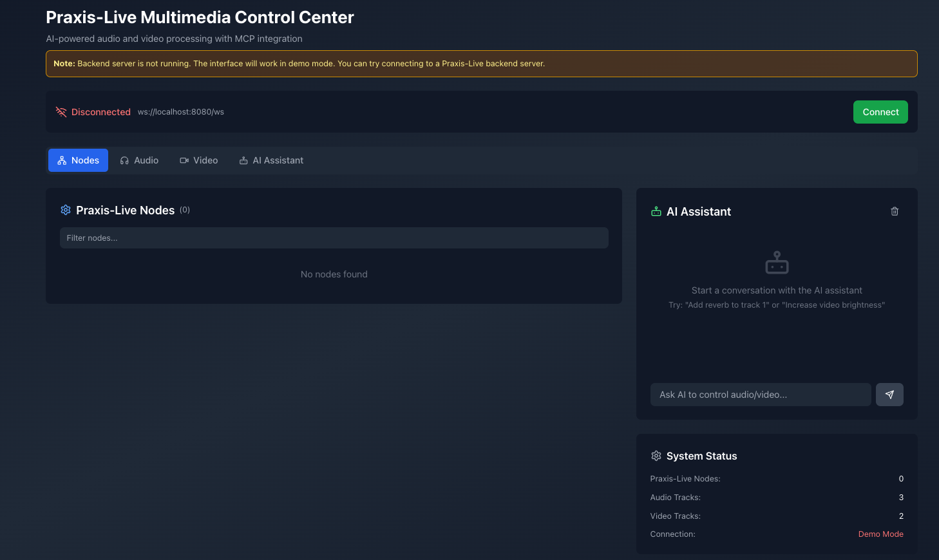Click the Praxis-Live Multimedia Control Center title
Image resolution: width=939 pixels, height=560 pixels.
[200, 17]
